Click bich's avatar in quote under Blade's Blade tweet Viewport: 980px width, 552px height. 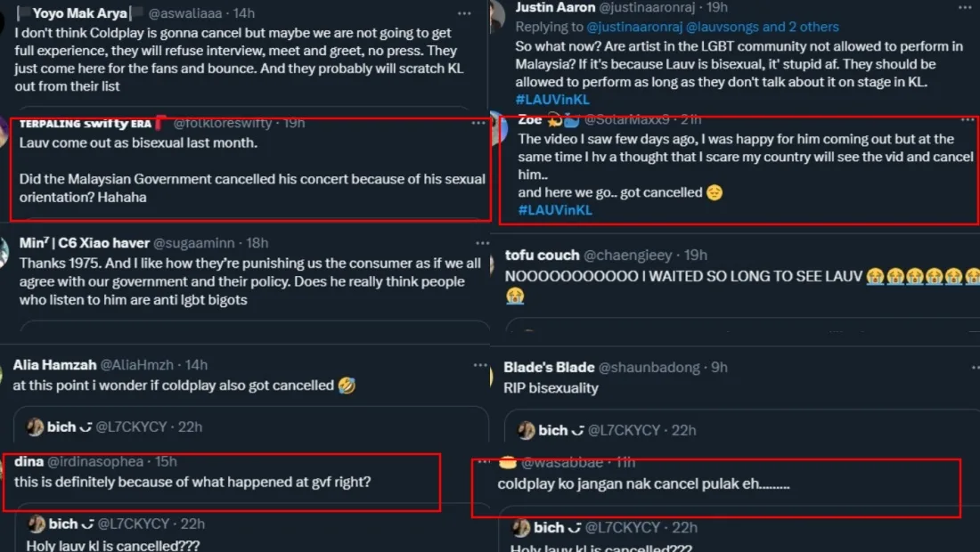[527, 430]
